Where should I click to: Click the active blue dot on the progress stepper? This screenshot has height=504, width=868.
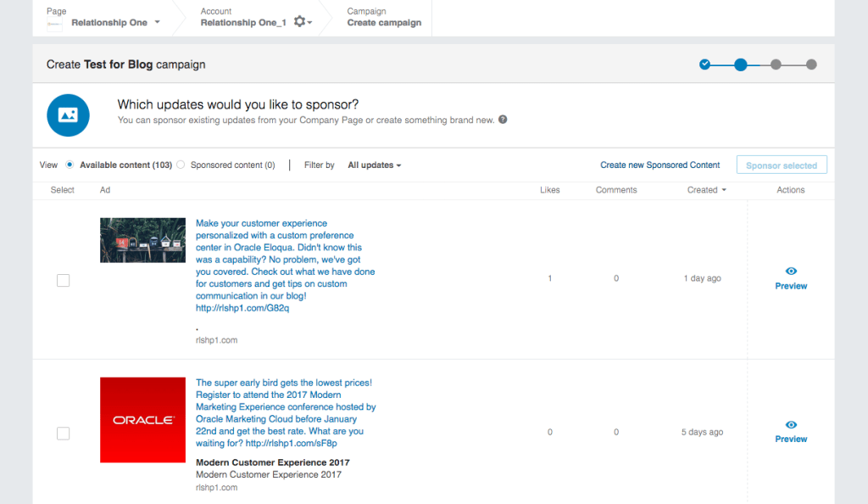point(741,64)
